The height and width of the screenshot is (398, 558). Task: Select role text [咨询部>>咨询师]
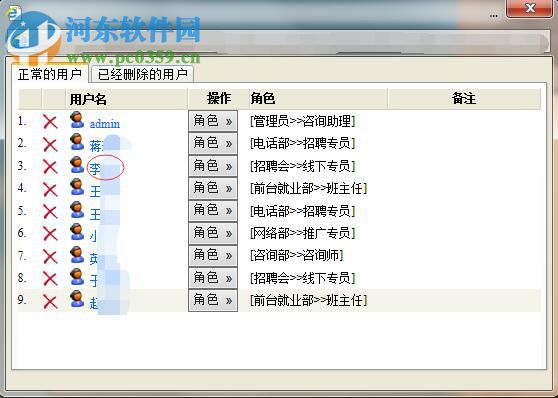296,255
